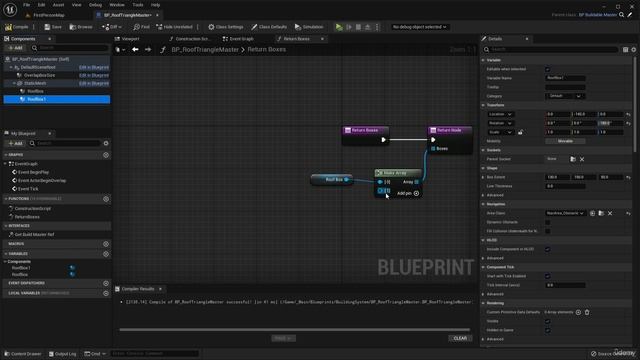Viewport: 640px width, 360px height.
Task: Clear Area Class with X icon
Action: point(610,213)
